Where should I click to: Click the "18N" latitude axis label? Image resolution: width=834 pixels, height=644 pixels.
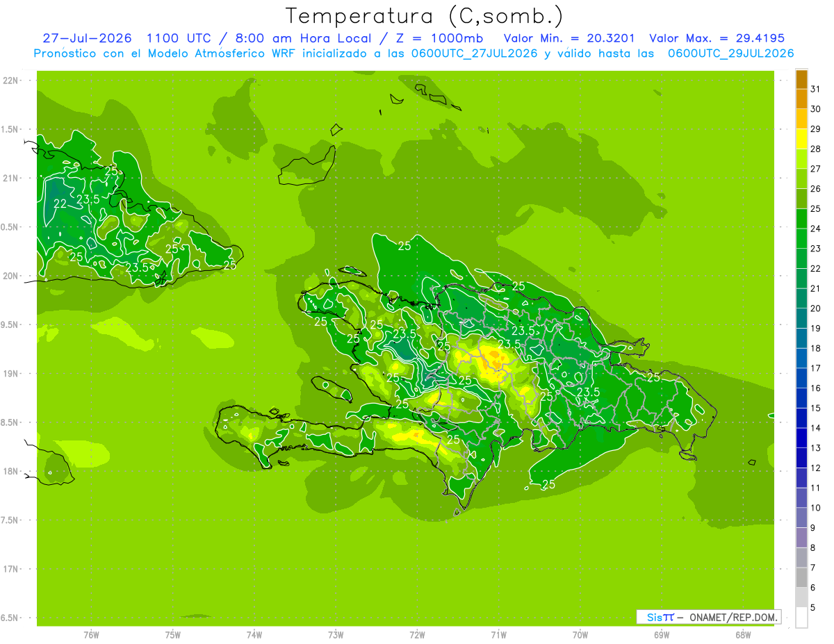pos(11,471)
